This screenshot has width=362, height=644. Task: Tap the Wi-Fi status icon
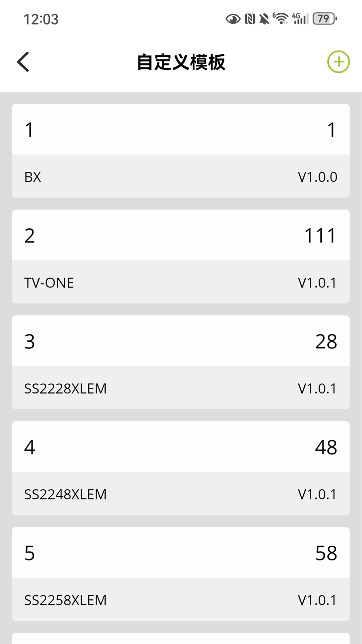pos(281,18)
